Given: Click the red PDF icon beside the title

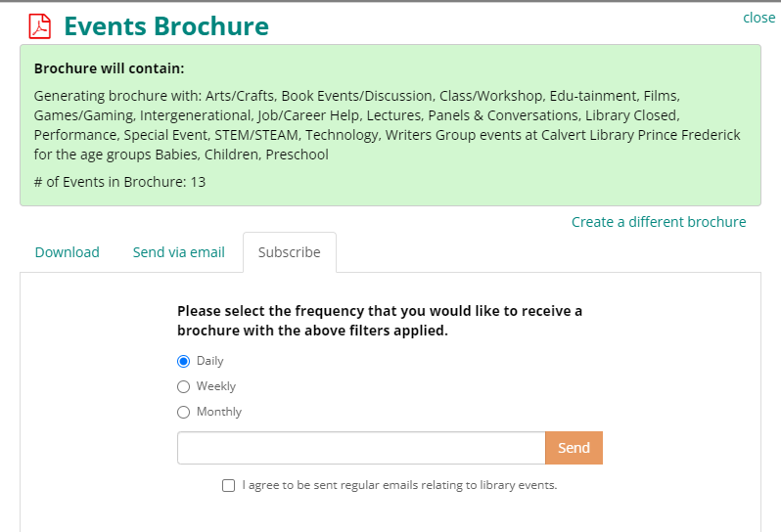Looking at the screenshot, I should click(x=40, y=26).
